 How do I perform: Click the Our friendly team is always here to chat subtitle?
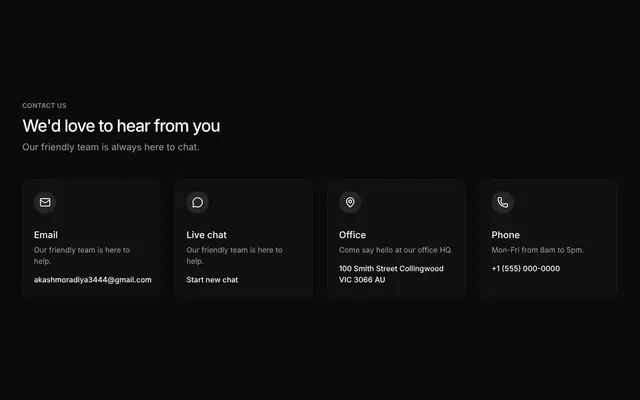click(x=111, y=147)
